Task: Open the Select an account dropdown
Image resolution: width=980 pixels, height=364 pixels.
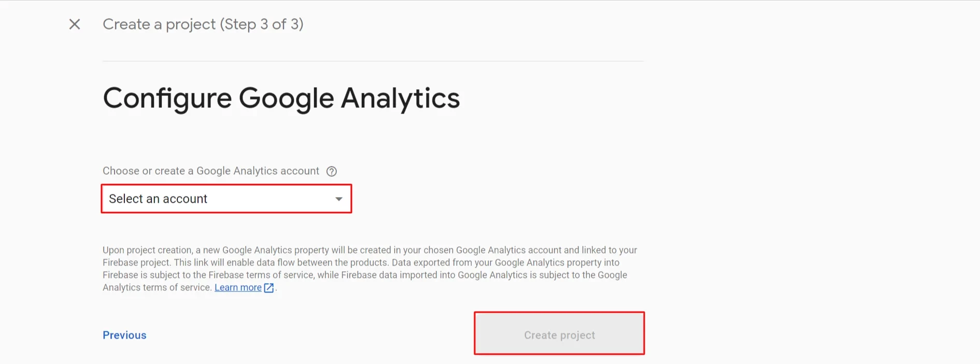Action: pos(226,199)
